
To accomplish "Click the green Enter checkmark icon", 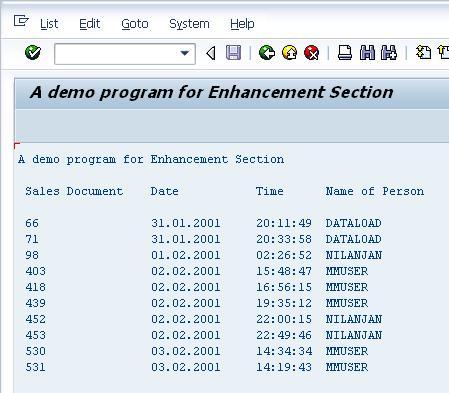I will point(33,53).
